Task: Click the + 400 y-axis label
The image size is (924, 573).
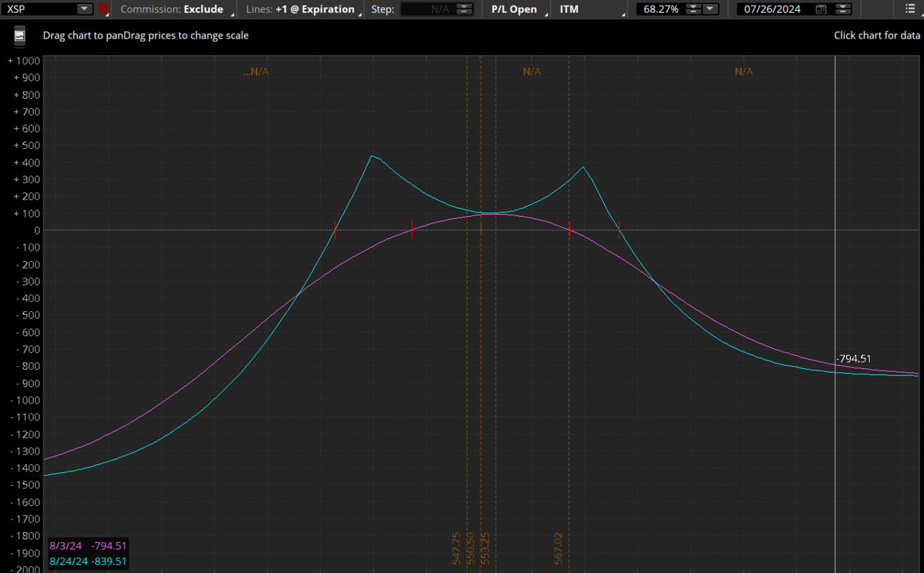Action: pyautogui.click(x=26, y=162)
